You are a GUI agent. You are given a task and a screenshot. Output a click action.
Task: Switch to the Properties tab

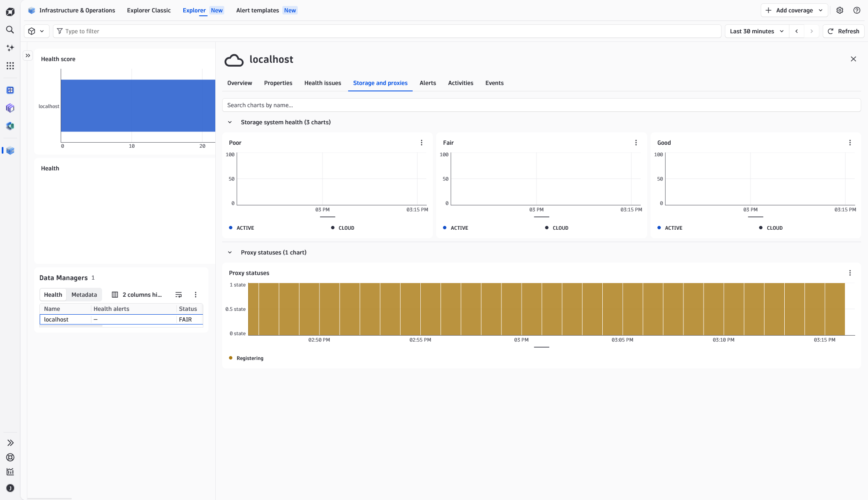tap(278, 83)
